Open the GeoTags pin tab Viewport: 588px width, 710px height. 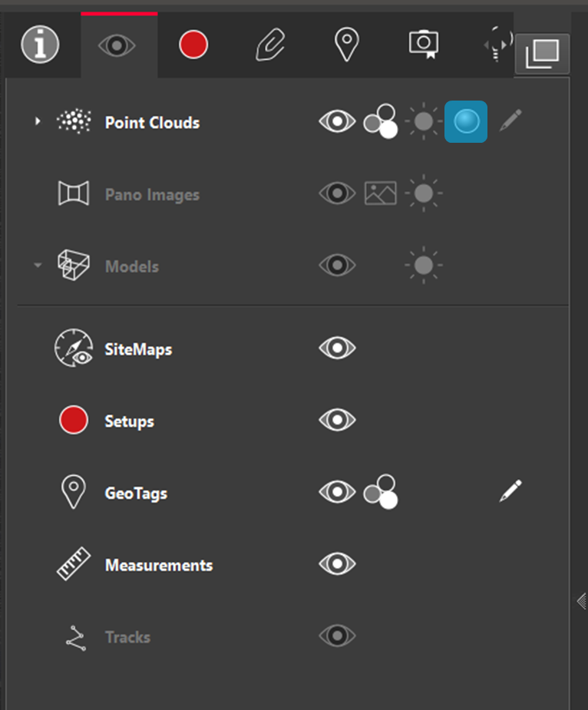347,45
